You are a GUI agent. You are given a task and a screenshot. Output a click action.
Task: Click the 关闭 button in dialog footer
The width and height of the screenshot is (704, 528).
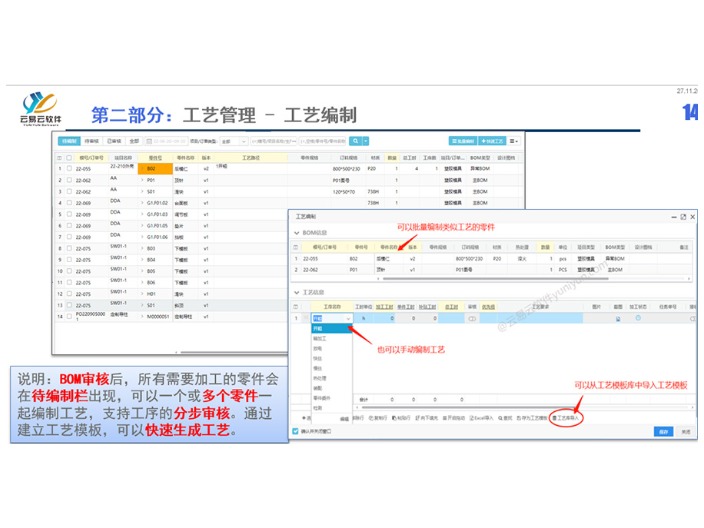point(685,431)
